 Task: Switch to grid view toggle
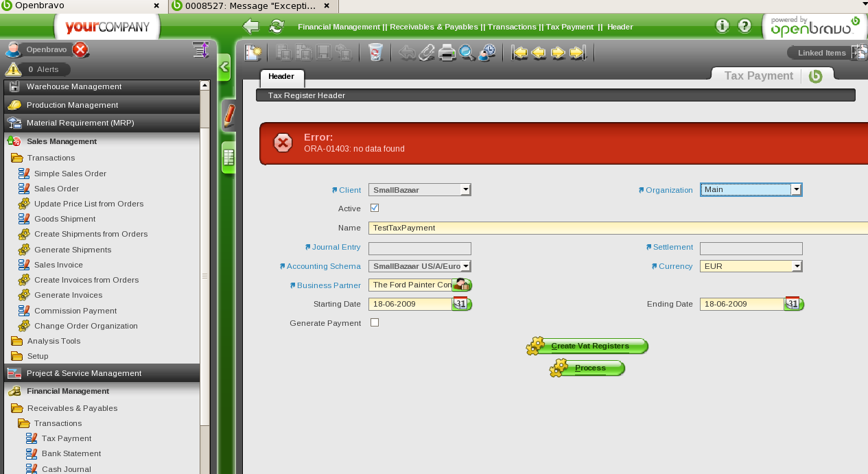(228, 158)
